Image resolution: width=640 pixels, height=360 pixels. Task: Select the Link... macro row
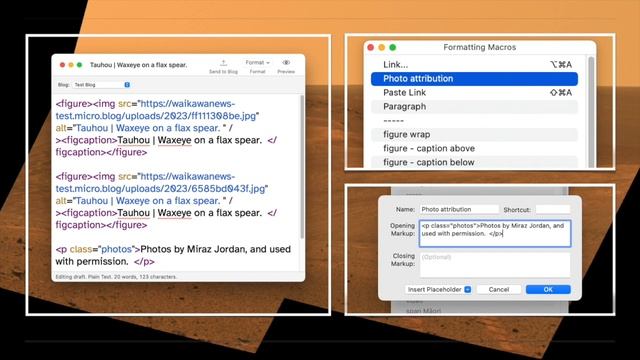pyautogui.click(x=474, y=64)
